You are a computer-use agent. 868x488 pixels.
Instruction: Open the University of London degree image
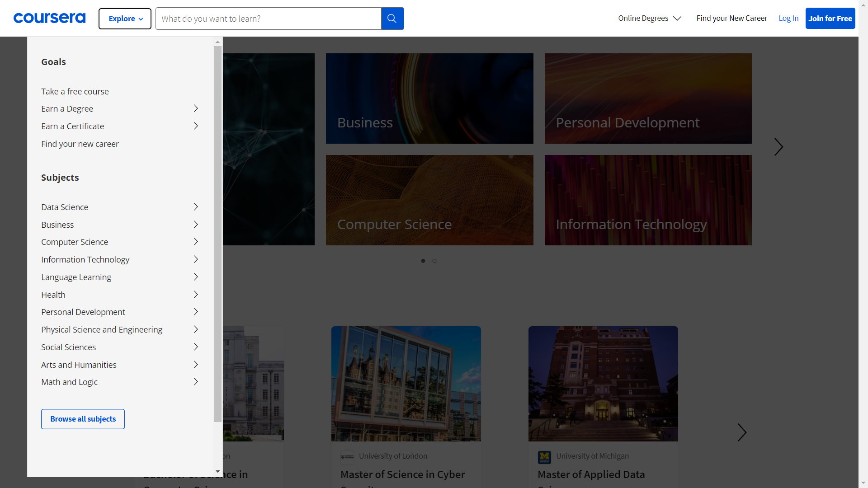(x=406, y=384)
